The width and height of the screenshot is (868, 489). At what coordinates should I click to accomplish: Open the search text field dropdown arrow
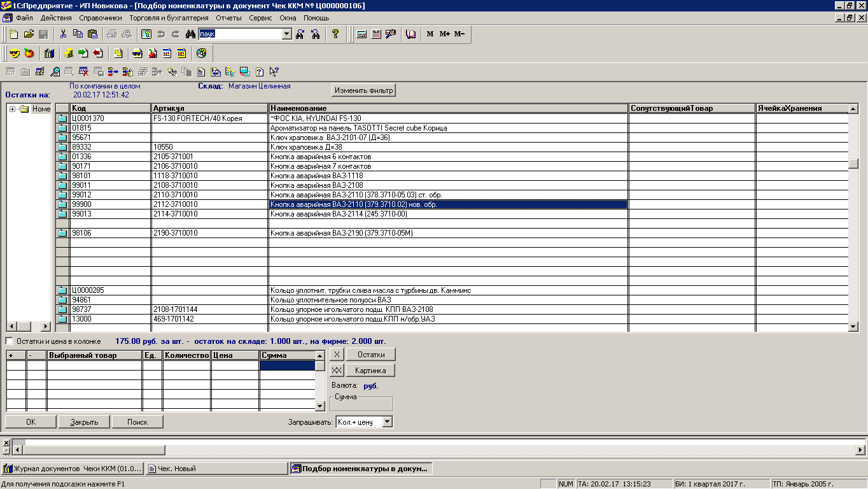tap(286, 34)
